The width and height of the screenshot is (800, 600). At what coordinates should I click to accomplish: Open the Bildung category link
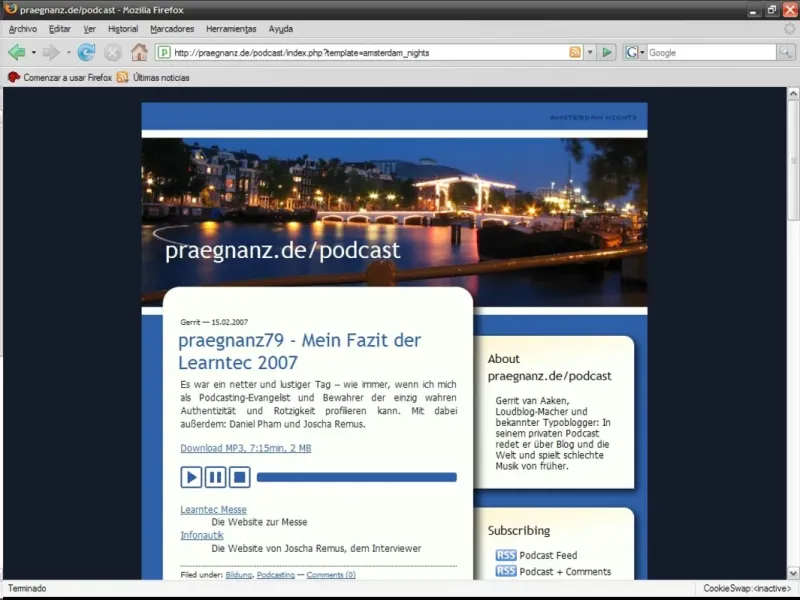(239, 575)
